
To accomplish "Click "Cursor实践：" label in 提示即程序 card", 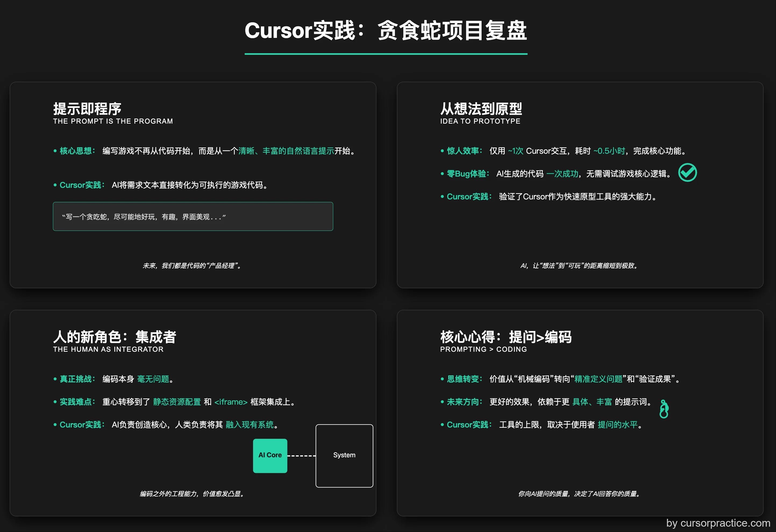I will pyautogui.click(x=83, y=185).
